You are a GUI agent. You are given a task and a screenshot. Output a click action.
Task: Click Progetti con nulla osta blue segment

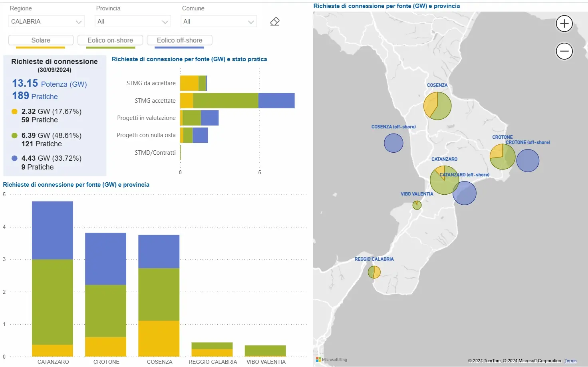pyautogui.click(x=200, y=135)
